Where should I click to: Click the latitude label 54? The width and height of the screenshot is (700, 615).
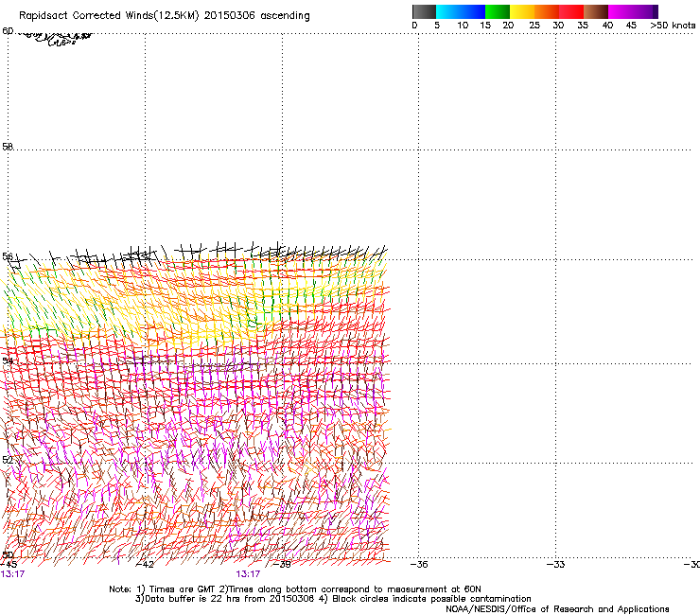[8, 360]
